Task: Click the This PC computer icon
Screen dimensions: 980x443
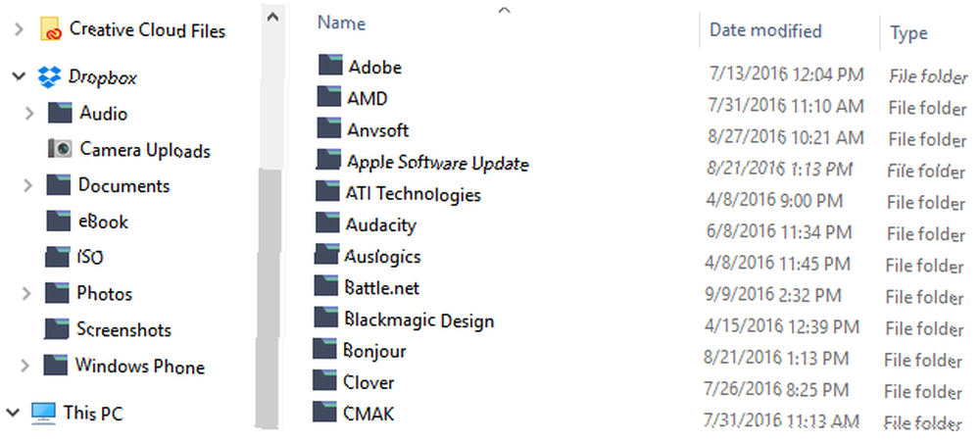Action: 43,413
